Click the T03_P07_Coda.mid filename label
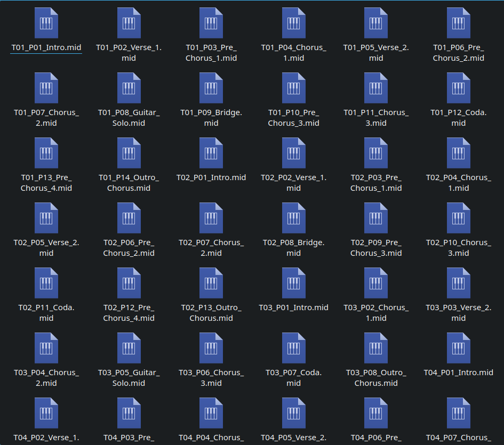This screenshot has height=445, width=504. tap(293, 378)
